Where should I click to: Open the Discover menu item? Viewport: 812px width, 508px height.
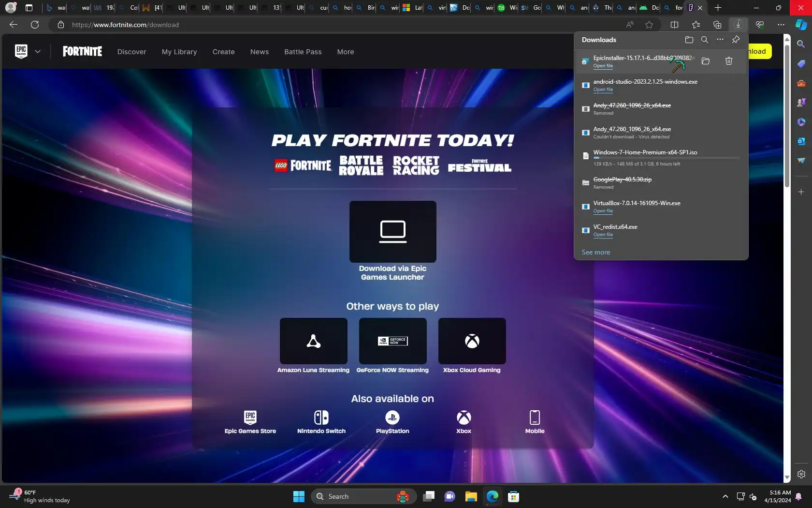point(131,52)
